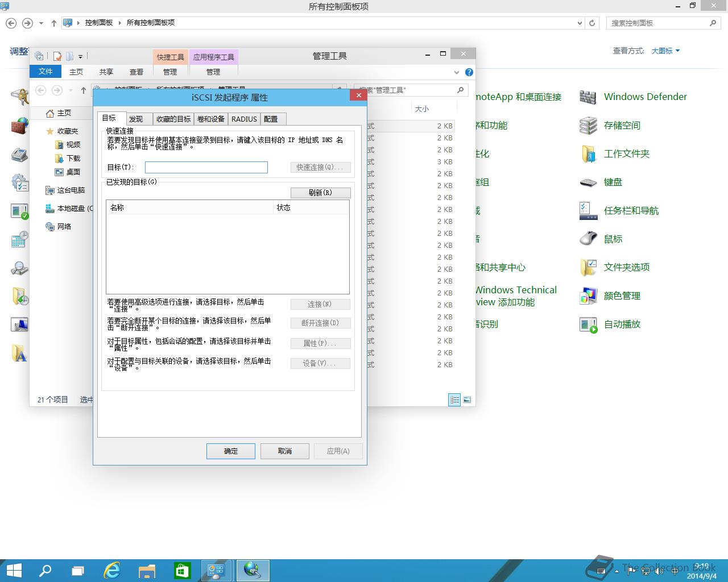
Task: Show hidden tray icons arrow
Action: coord(617,571)
